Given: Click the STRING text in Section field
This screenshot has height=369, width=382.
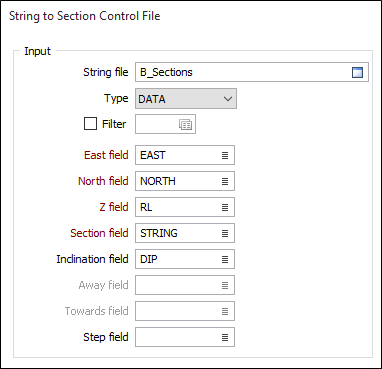Looking at the screenshot, I should coord(159,233).
